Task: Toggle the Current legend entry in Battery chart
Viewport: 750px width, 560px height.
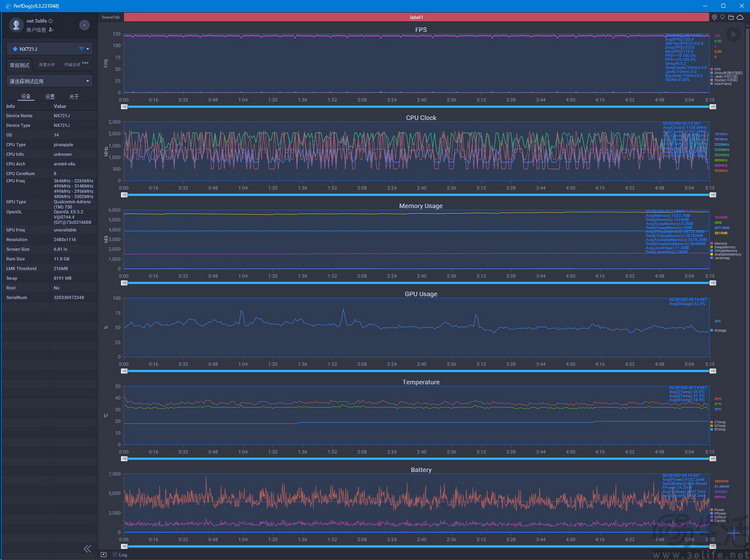Action: click(718, 520)
